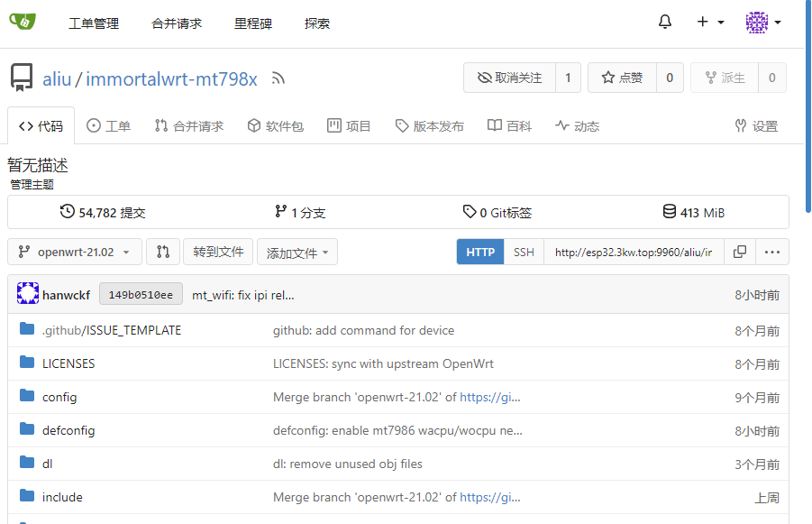Click the clone URL input field

pyautogui.click(x=633, y=252)
